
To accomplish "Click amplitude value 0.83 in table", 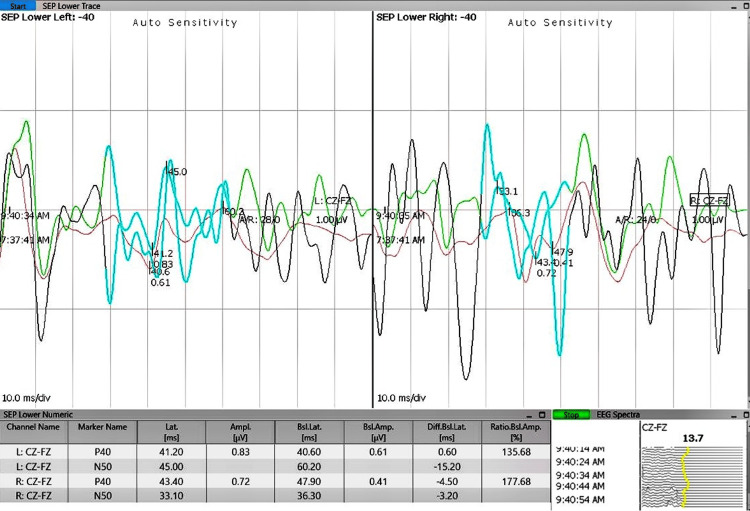I will pos(240,452).
